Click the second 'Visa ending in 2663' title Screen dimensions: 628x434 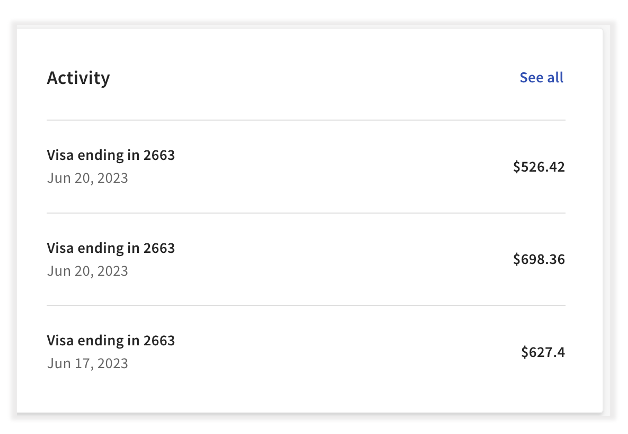click(x=110, y=248)
